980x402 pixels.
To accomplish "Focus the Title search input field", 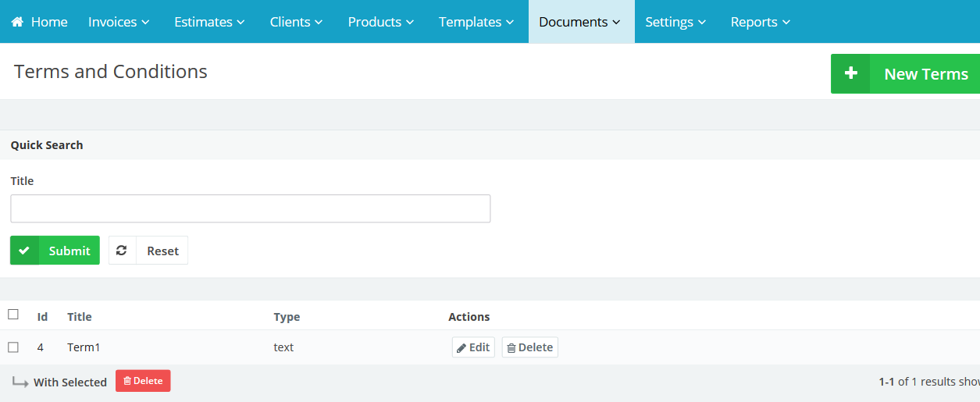I will click(250, 208).
